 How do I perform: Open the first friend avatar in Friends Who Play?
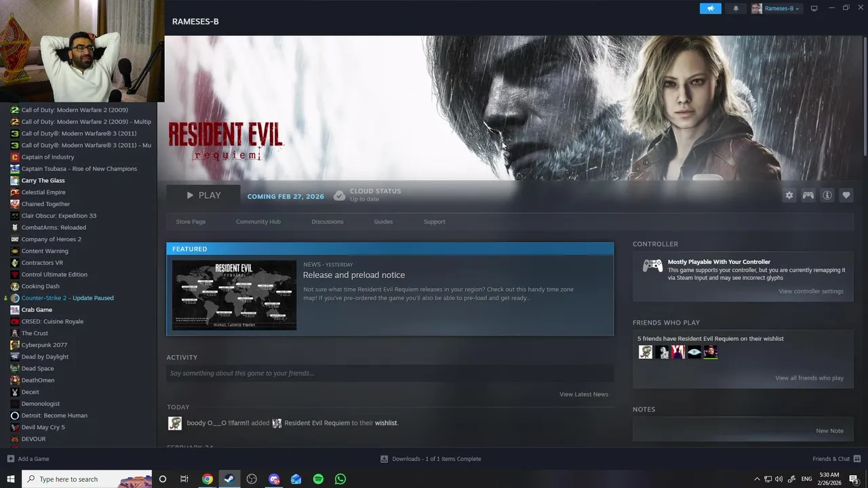tap(646, 352)
